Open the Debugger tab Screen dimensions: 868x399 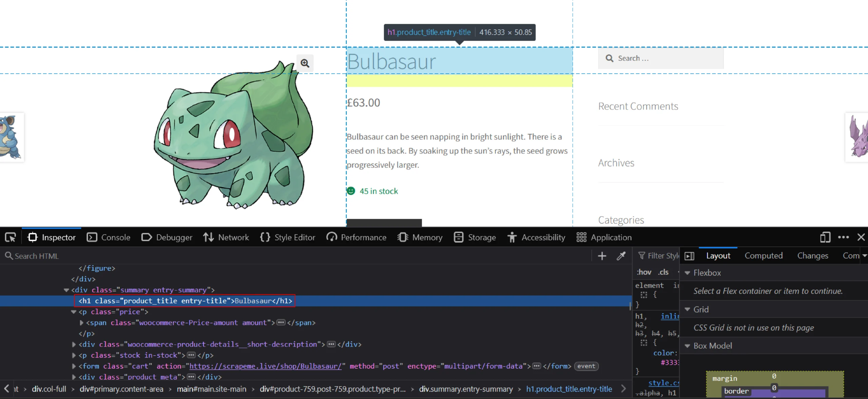167,237
